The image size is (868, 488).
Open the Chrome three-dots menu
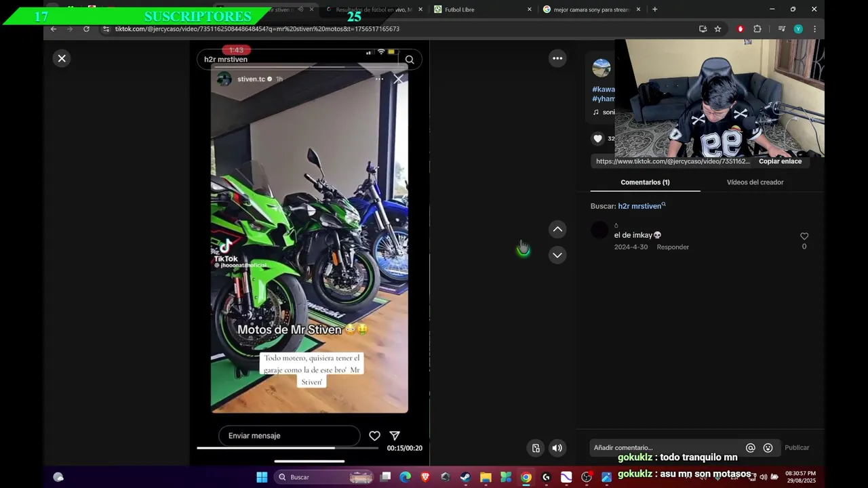pyautogui.click(x=814, y=29)
